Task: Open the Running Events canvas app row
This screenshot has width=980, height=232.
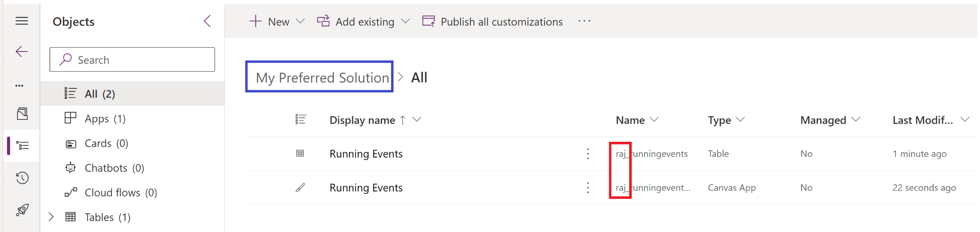Action: [366, 188]
